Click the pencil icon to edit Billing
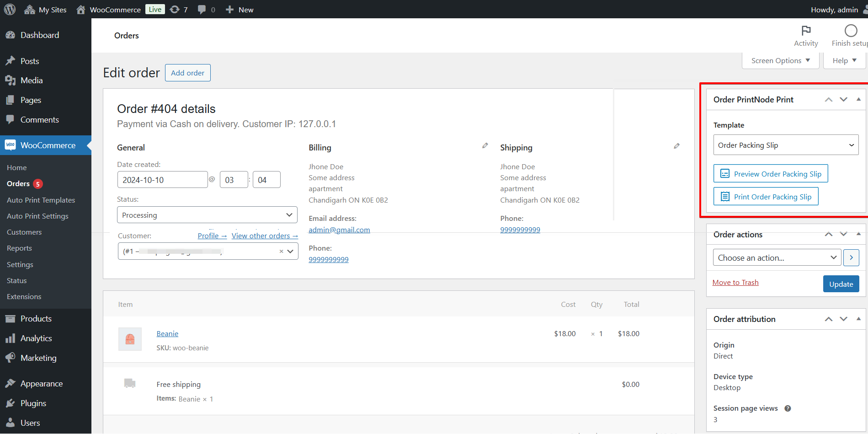This screenshot has height=434, width=868. (x=485, y=145)
